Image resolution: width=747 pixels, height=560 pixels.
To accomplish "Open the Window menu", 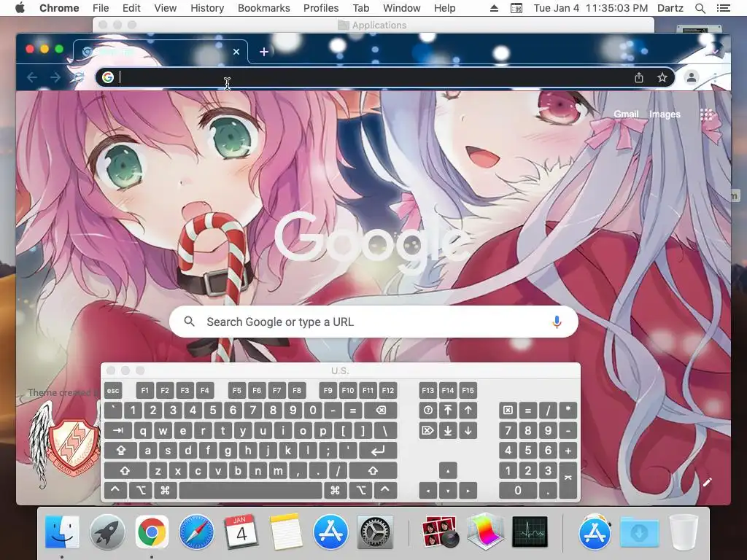I will pos(402,8).
